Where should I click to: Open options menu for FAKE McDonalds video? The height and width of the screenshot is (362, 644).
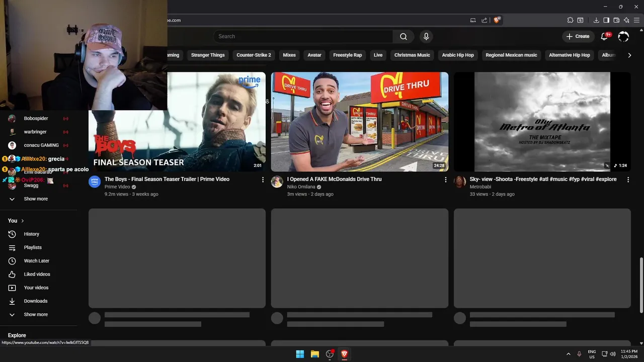tap(445, 179)
